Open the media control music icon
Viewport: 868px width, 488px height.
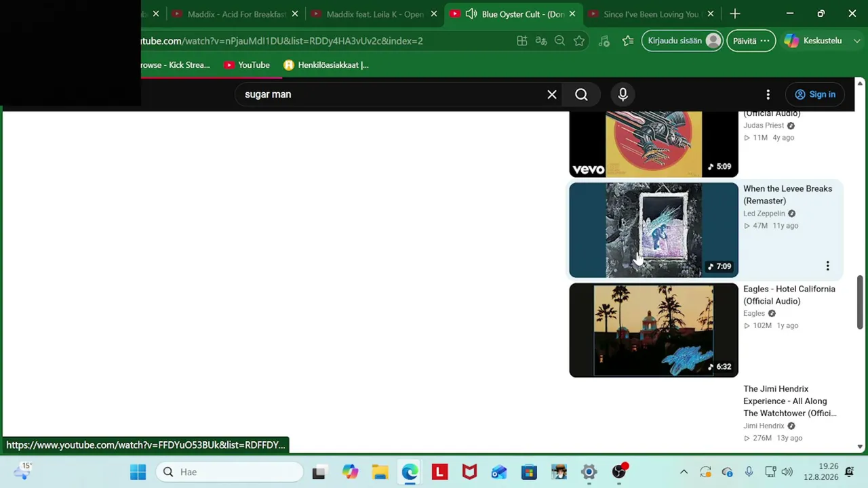click(604, 41)
